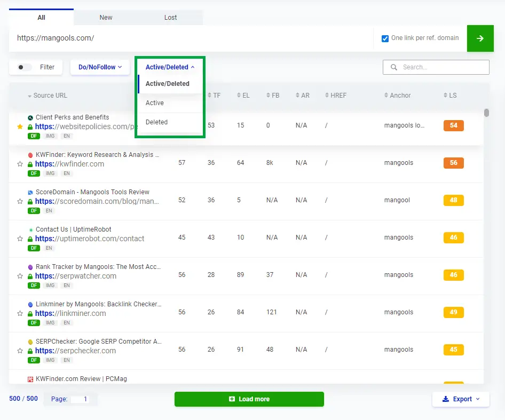The height and width of the screenshot is (420, 505).
Task: Click the sort arrows beside LS
Action: 445,96
